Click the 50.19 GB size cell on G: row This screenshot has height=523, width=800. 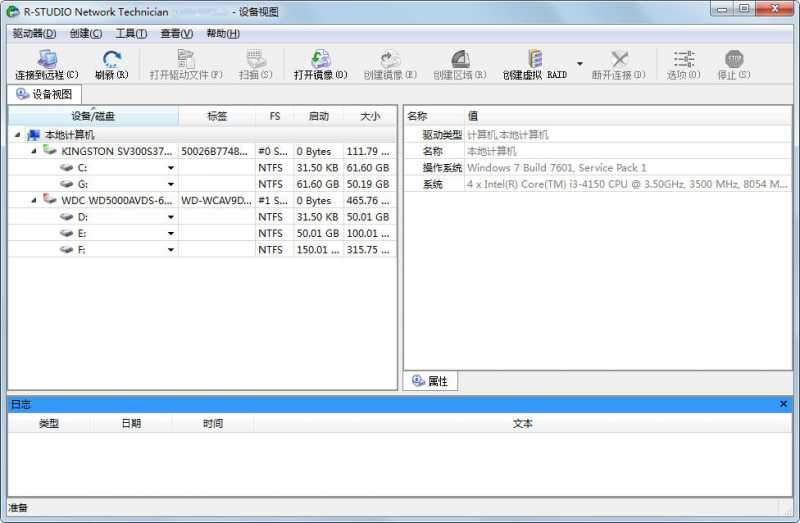(368, 184)
